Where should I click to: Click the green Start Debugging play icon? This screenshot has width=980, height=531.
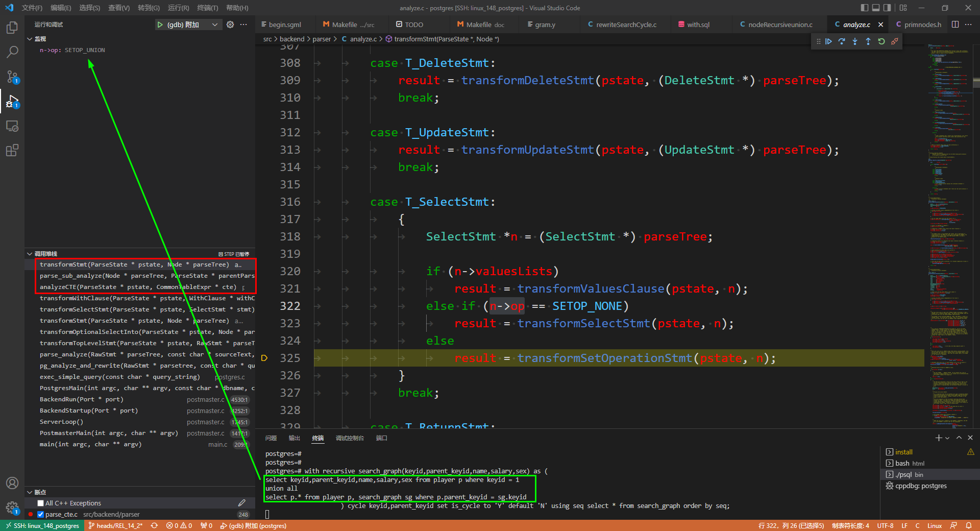(160, 25)
